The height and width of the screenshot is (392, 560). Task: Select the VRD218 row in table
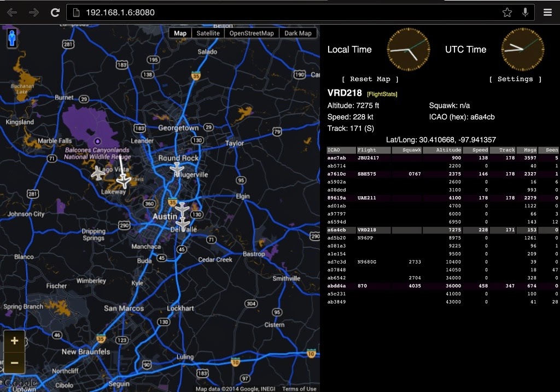443,230
